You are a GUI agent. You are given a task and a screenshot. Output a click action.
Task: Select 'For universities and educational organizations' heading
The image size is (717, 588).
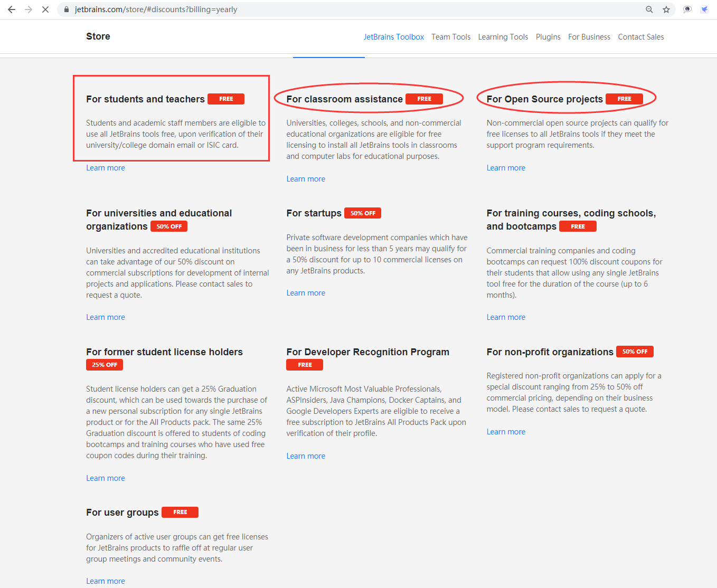tap(159, 220)
